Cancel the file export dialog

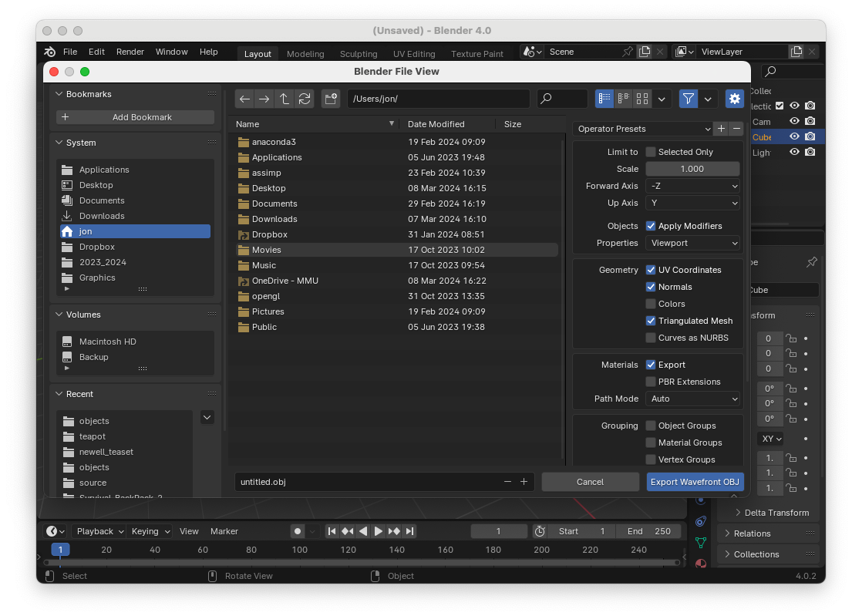click(x=590, y=482)
